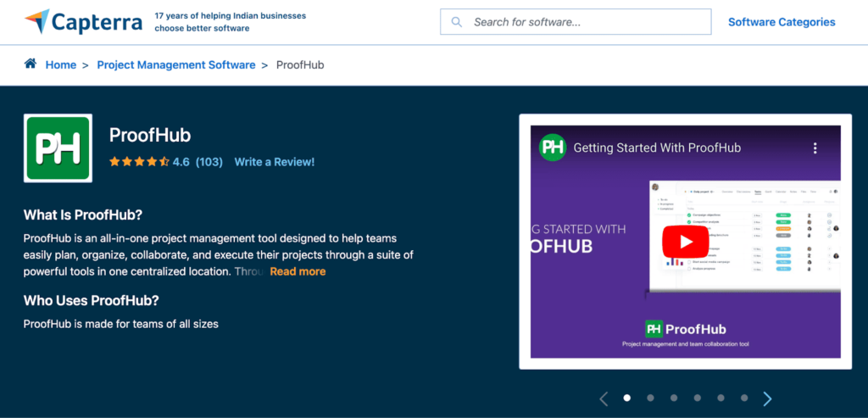Click the star rating icons
This screenshot has height=418, width=868.
point(139,162)
